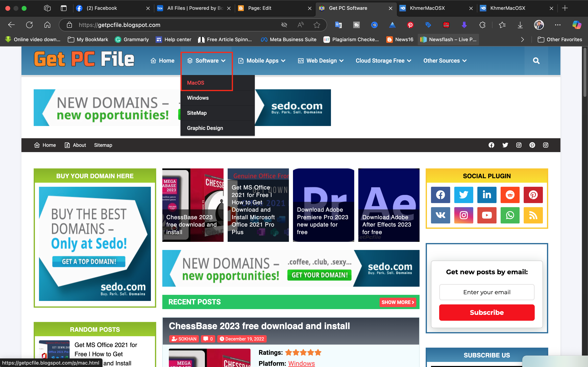
Task: Expand the Mobile Apps dropdown menu
Action: coord(262,61)
